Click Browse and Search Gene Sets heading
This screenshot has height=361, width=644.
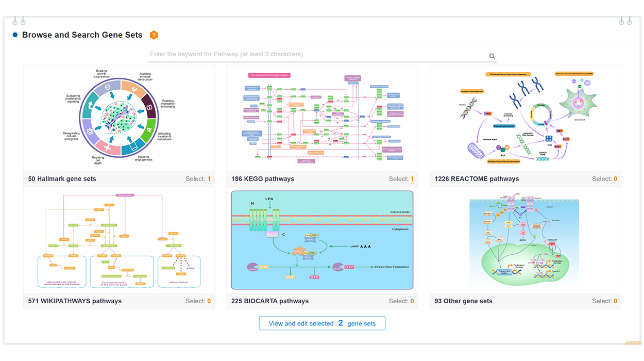pos(82,35)
